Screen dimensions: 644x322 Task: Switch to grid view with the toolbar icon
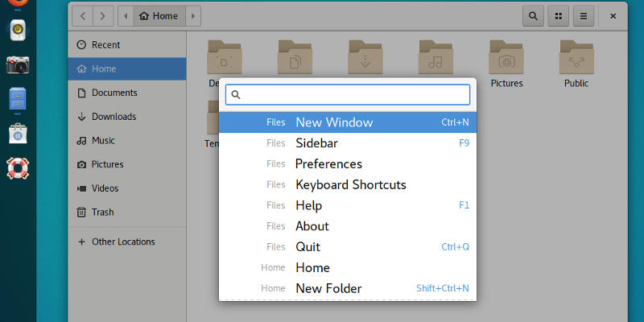[558, 15]
